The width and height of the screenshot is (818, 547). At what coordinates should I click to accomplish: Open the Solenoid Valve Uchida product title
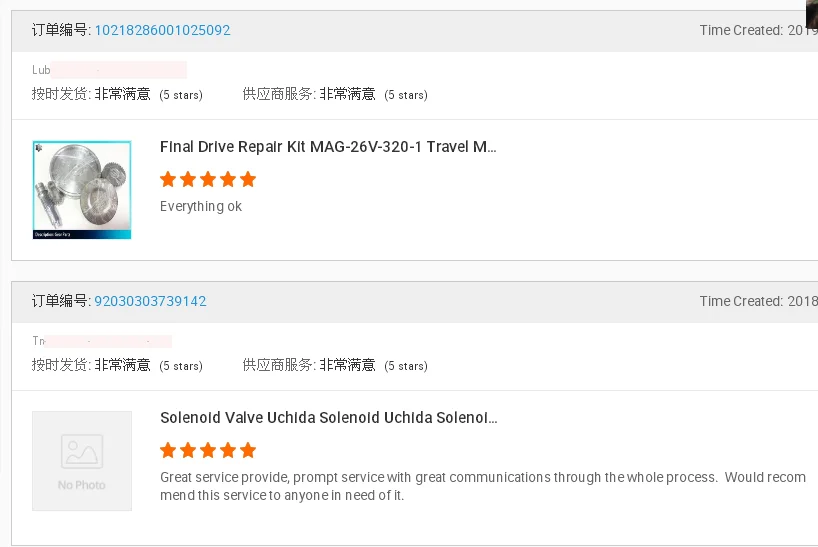coord(328,417)
